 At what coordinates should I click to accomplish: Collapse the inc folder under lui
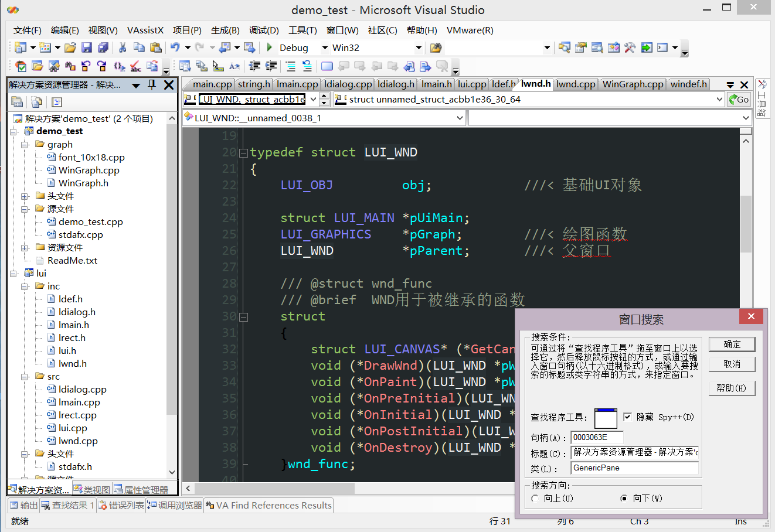[x=25, y=286]
